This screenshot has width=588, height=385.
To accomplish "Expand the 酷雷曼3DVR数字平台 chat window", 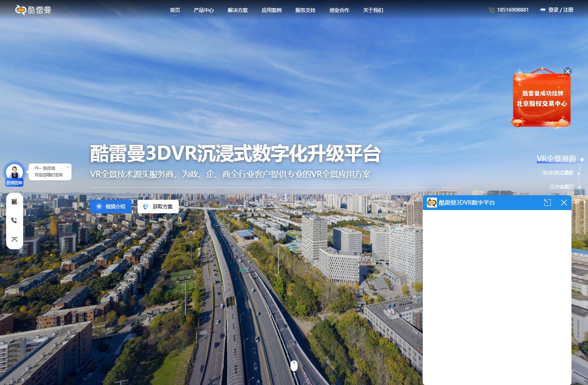I will point(548,203).
